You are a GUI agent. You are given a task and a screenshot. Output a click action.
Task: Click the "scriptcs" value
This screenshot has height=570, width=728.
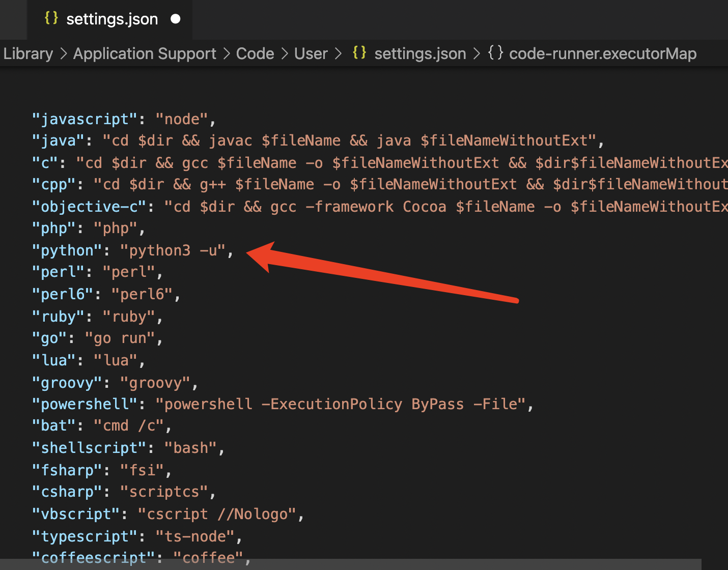click(164, 492)
